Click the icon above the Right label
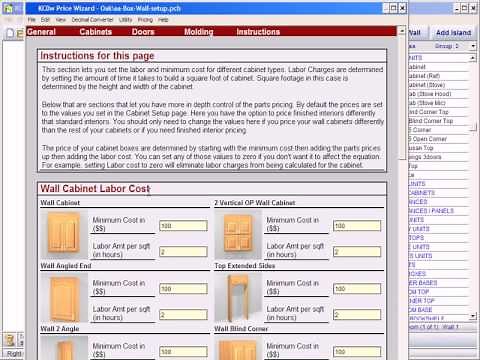480x360 pixels. (10, 340)
